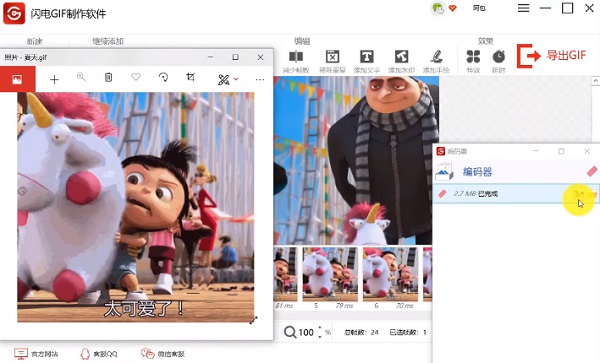Select the frame thumbnail labeled 6, 70 ms
The width and height of the screenshot is (600, 363).
(390, 274)
